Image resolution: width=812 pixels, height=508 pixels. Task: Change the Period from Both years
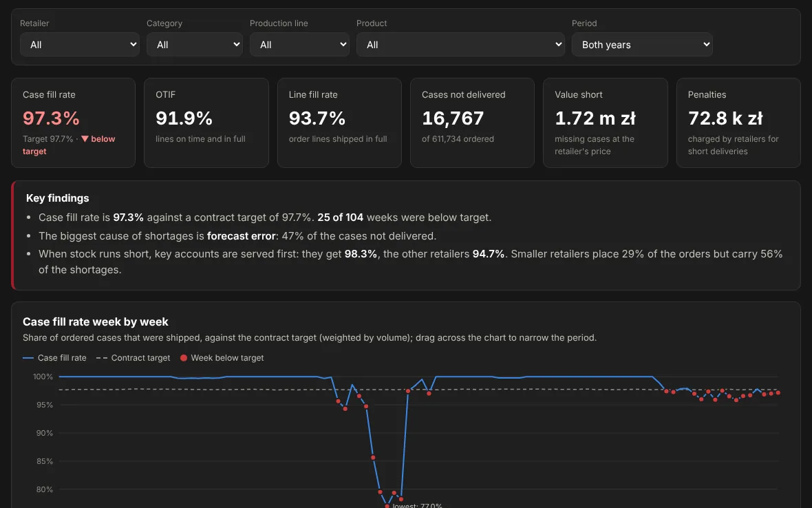[642, 45]
